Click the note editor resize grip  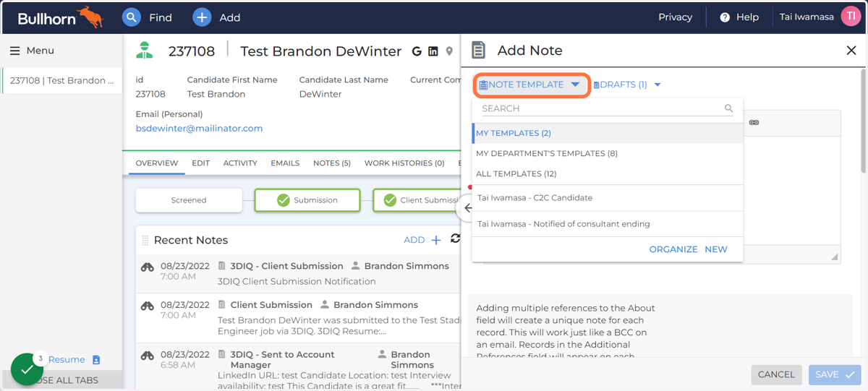835,257
